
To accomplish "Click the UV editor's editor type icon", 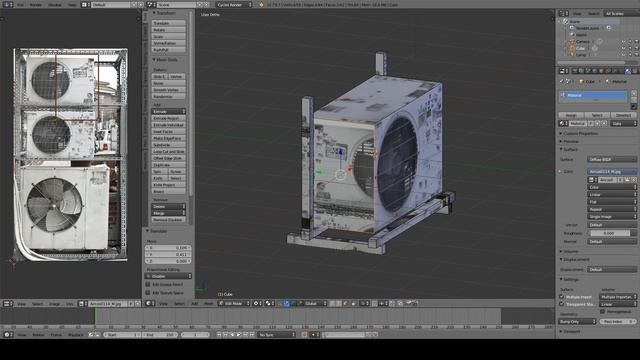I will coord(7,304).
